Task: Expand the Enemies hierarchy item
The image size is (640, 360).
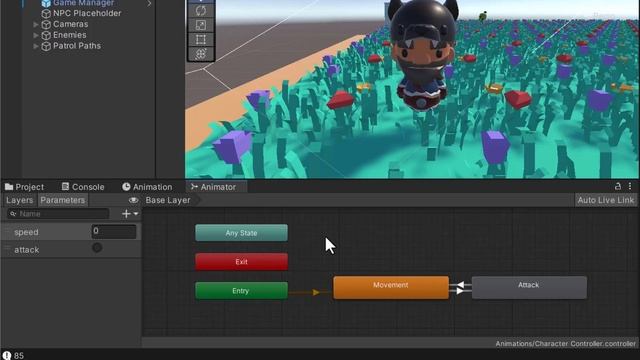Action: pyautogui.click(x=36, y=36)
